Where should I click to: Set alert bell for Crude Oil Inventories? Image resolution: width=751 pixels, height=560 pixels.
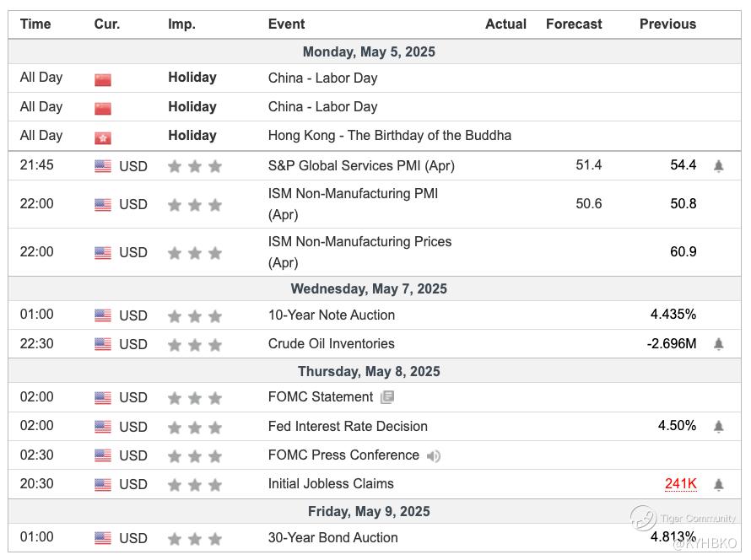[718, 344]
